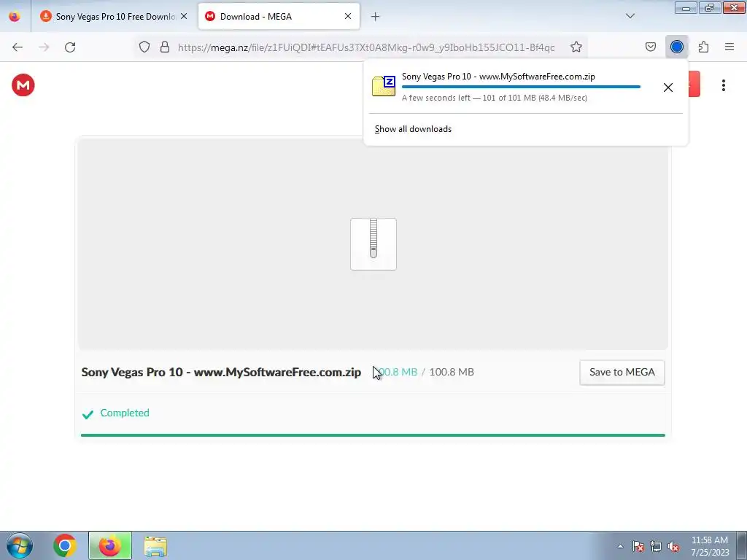Bookmark this page with star icon

click(576, 47)
